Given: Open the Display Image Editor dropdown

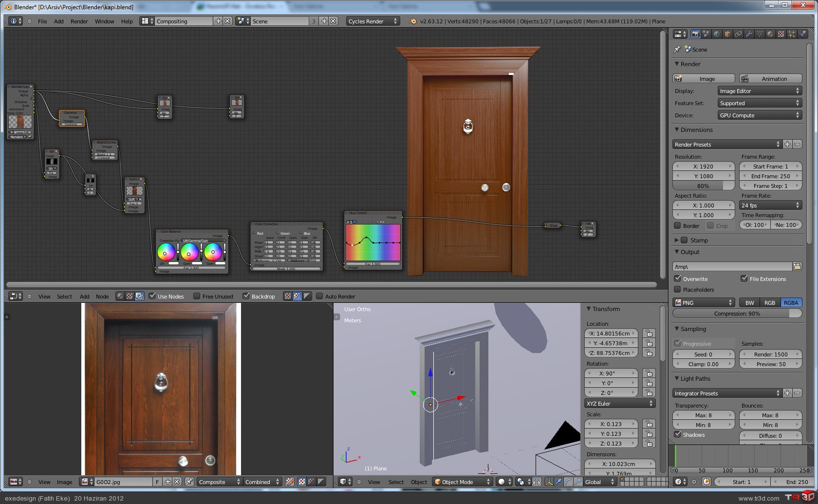Looking at the screenshot, I should pyautogui.click(x=760, y=91).
